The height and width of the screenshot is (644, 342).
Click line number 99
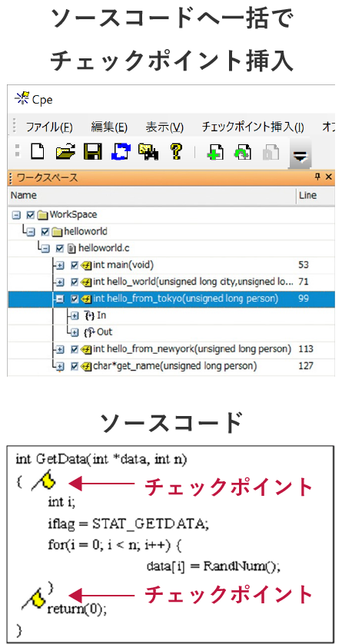tap(304, 299)
